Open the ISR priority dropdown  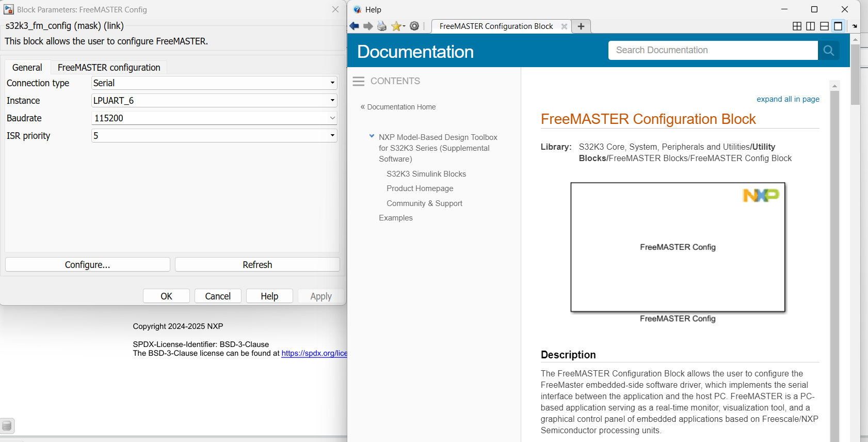pyautogui.click(x=214, y=135)
